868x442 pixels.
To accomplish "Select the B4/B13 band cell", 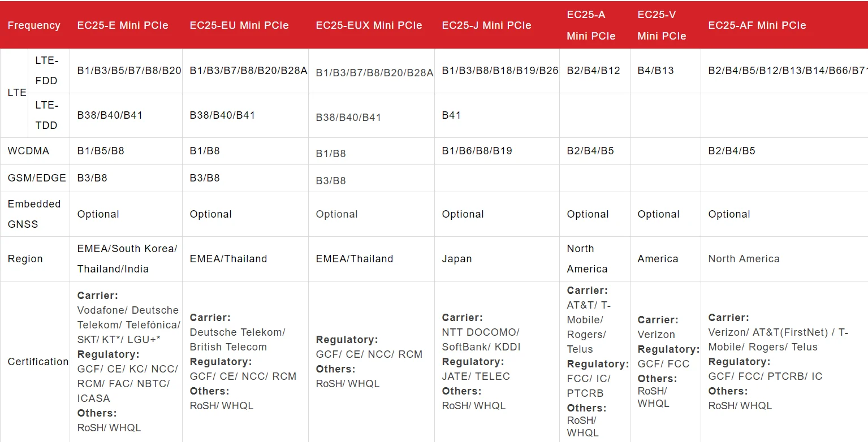I will click(x=655, y=71).
